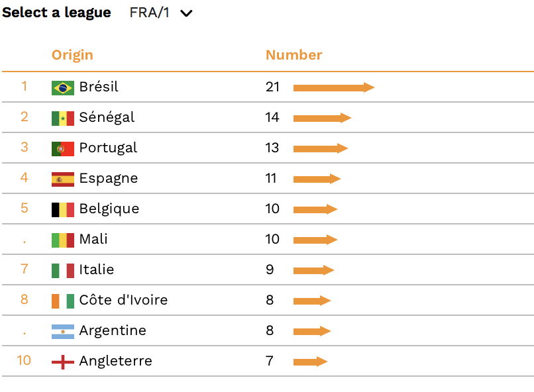
Task: Expand league list via chevron arrow
Action: pos(186,14)
